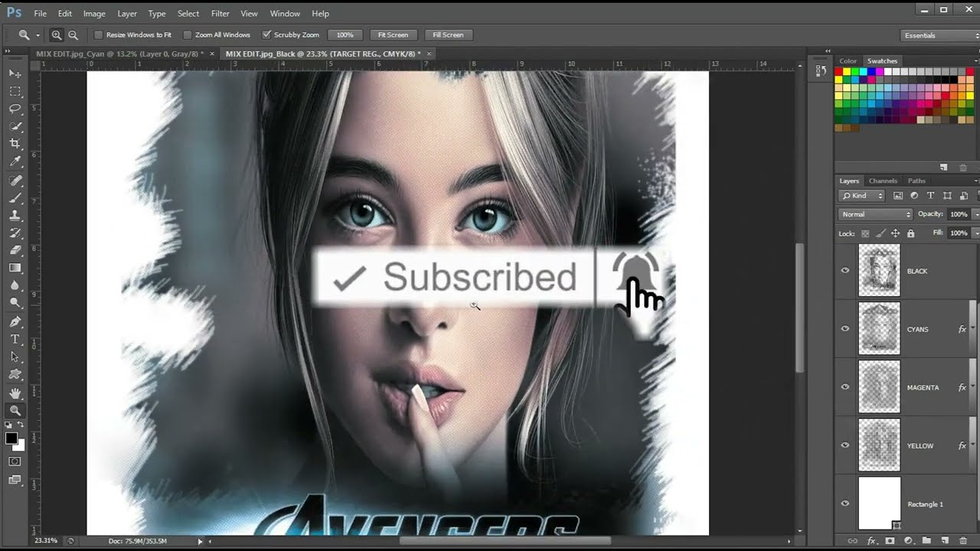The width and height of the screenshot is (980, 551).
Task: Uncheck Scrubby Zoom checkbox
Action: 266,35
